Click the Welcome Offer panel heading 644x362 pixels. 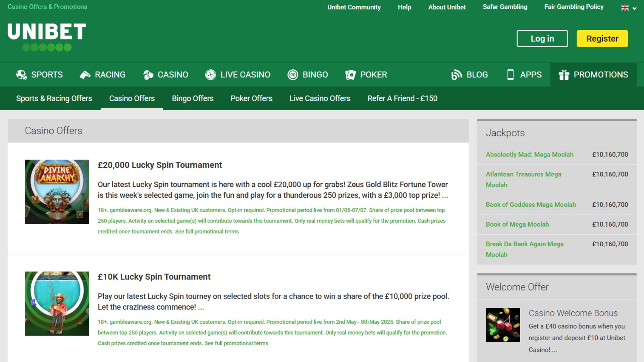(517, 287)
